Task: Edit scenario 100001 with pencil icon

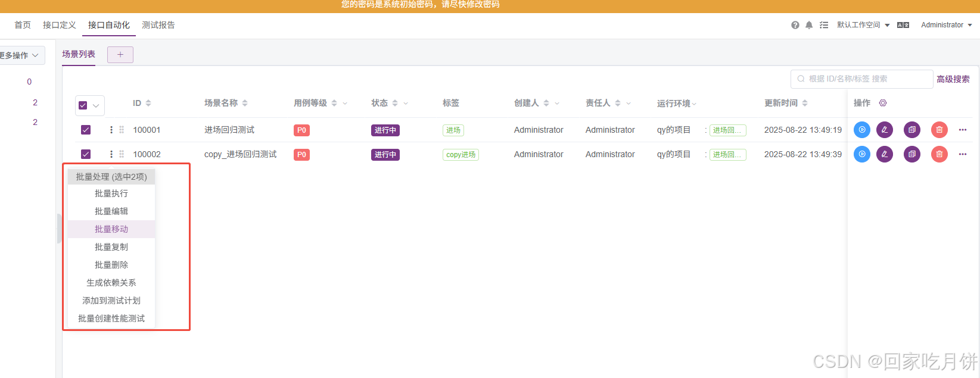Action: click(885, 130)
